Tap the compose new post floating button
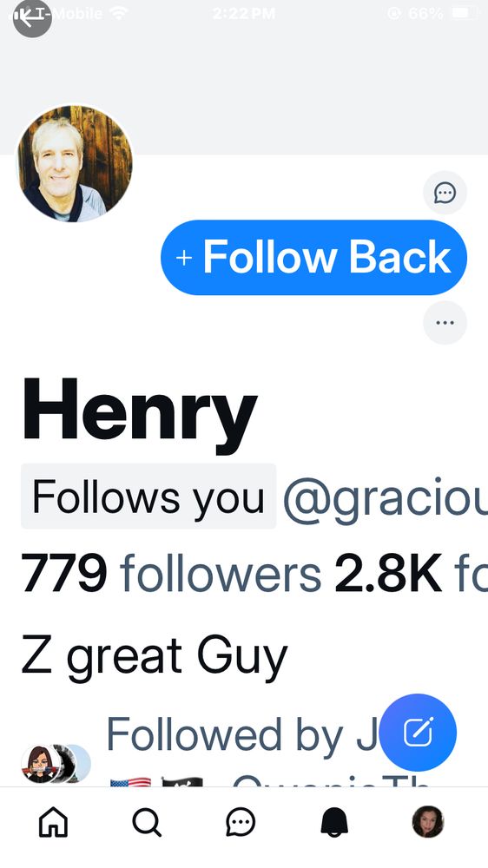 (419, 733)
